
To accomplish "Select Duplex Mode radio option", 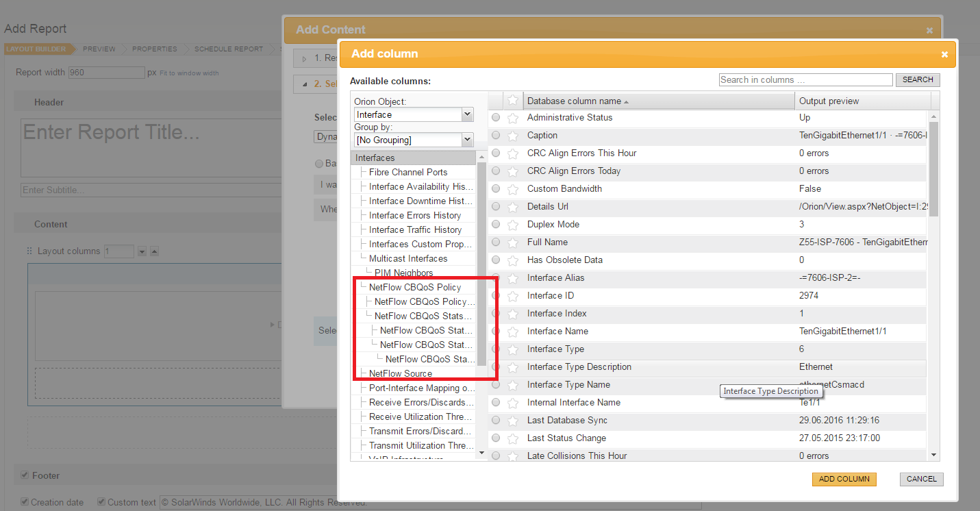I will (496, 225).
